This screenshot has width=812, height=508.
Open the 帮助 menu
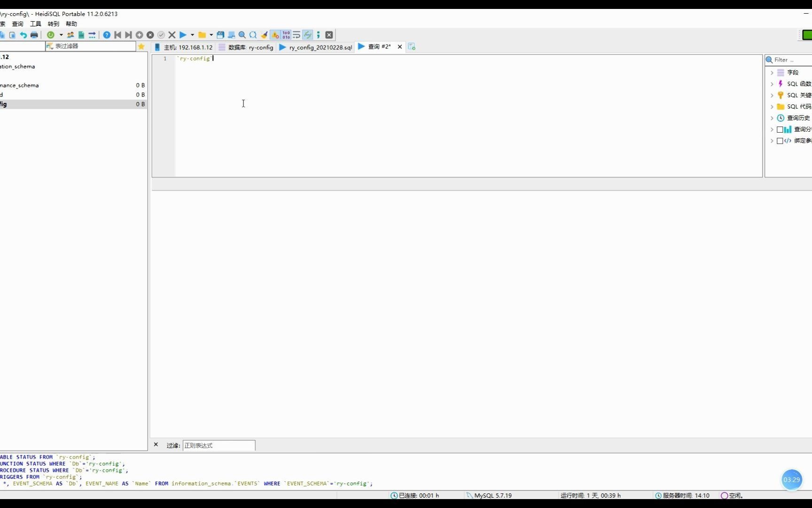71,24
